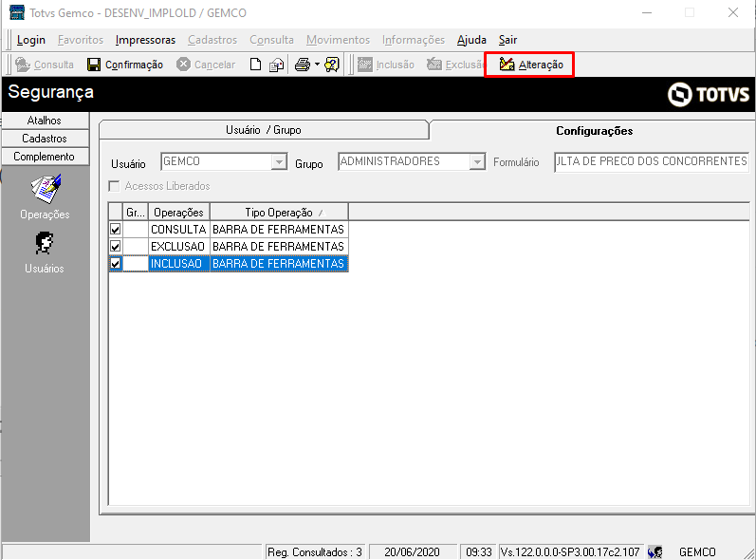Expand the Grupo ADMINISTRADORES dropdown
The height and width of the screenshot is (560, 756).
[x=477, y=161]
